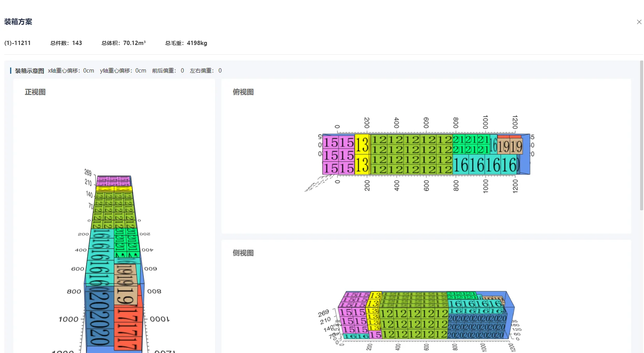Click the 总体积: 70.12m³ total volume value
Viewport: 644px width, 353px height.
[124, 43]
